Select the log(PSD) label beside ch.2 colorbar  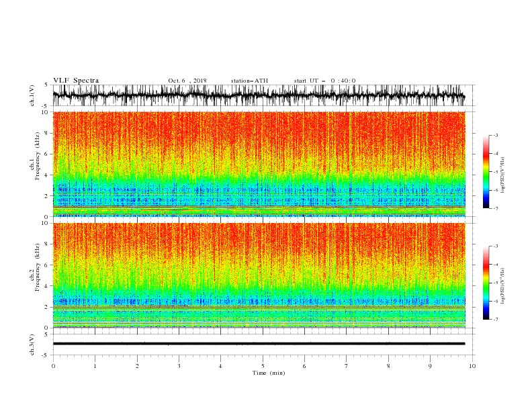[x=502, y=285]
